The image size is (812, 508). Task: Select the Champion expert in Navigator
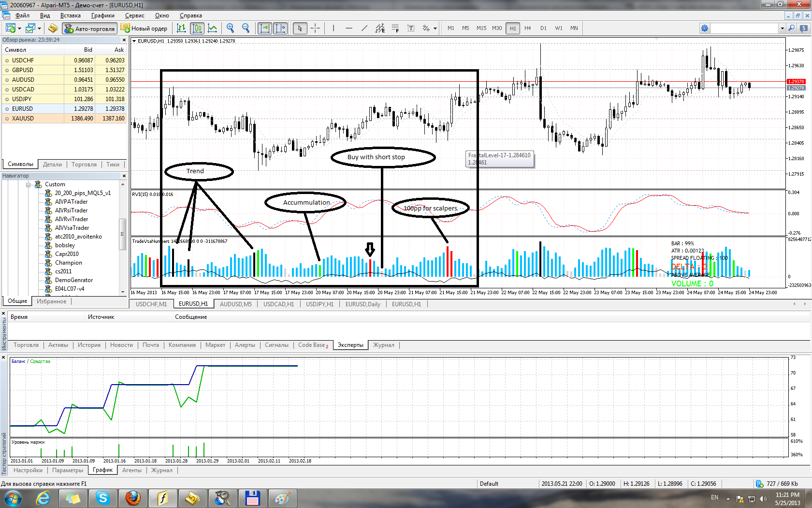68,263
